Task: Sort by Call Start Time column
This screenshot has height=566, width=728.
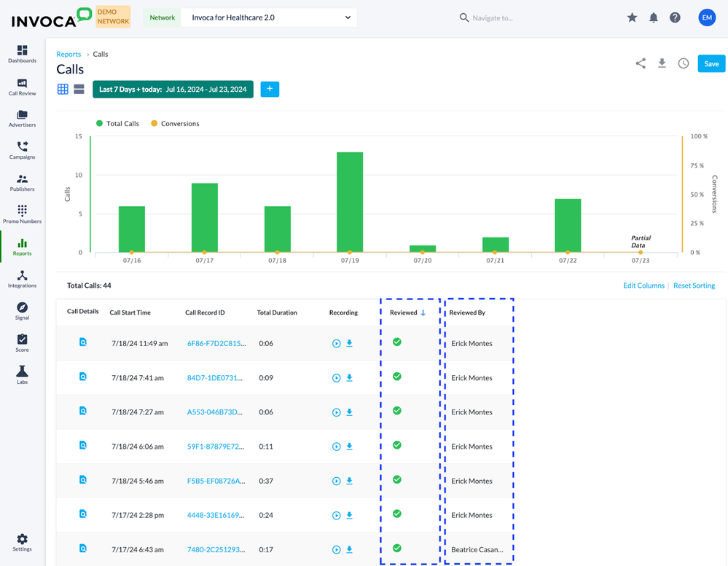Action: tap(130, 313)
